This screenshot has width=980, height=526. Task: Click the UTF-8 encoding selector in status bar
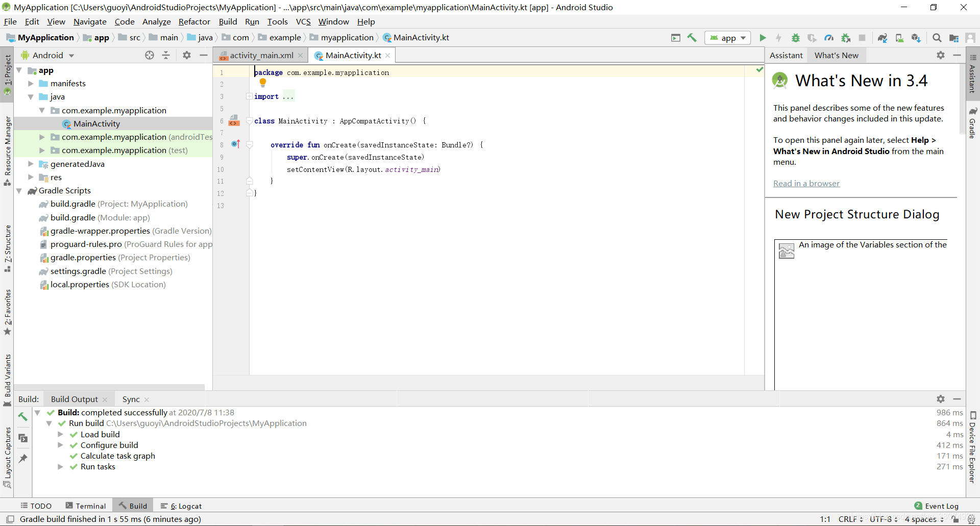(x=884, y=519)
